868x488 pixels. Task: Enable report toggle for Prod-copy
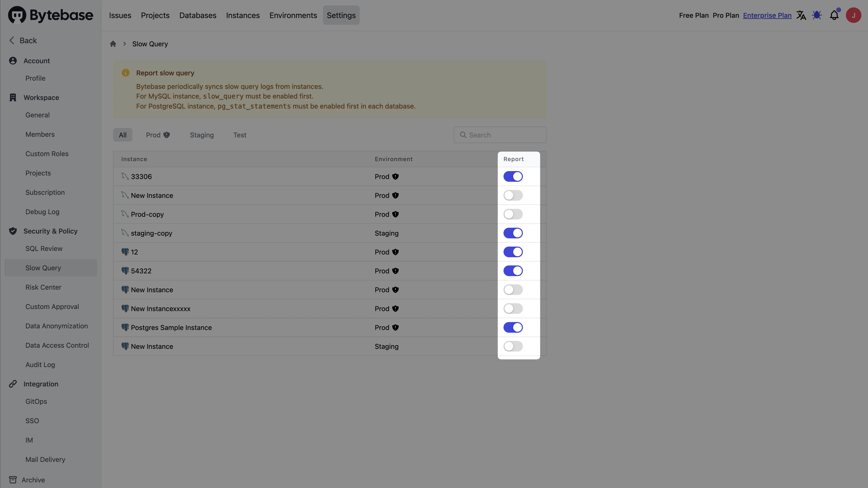(x=513, y=214)
